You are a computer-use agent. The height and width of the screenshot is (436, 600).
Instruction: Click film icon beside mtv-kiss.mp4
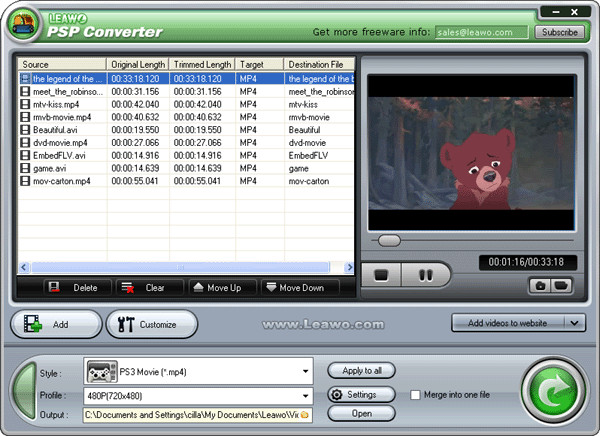point(25,104)
